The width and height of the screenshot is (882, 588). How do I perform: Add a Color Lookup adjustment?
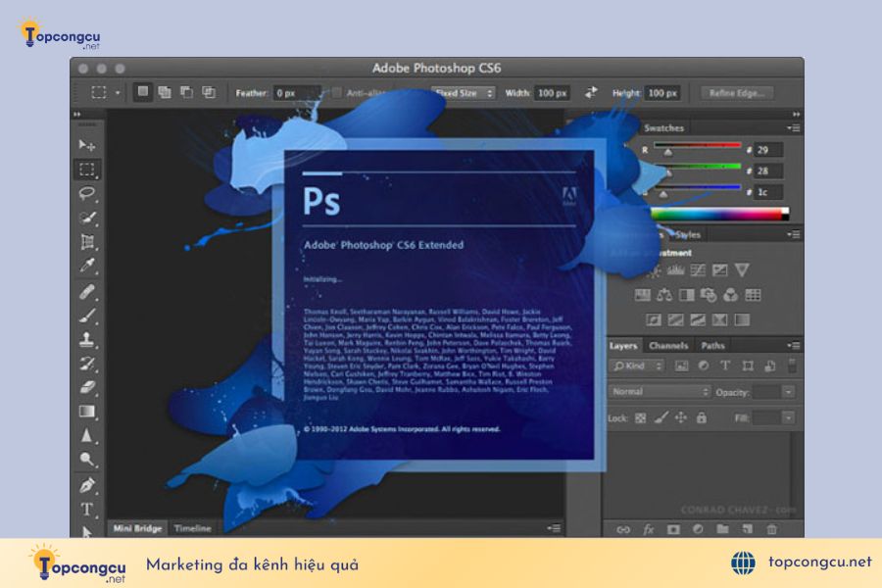coord(753,295)
